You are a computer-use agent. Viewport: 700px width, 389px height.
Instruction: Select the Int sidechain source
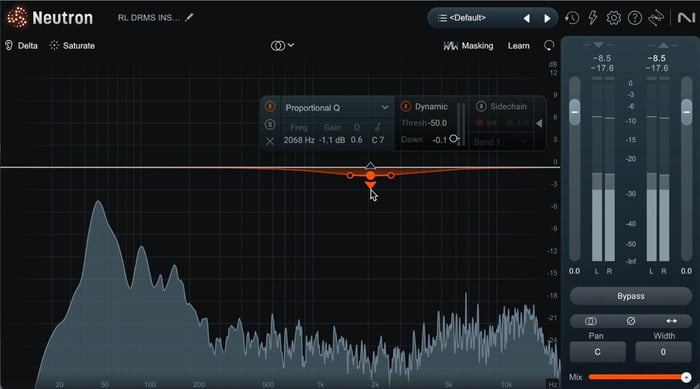(x=487, y=123)
